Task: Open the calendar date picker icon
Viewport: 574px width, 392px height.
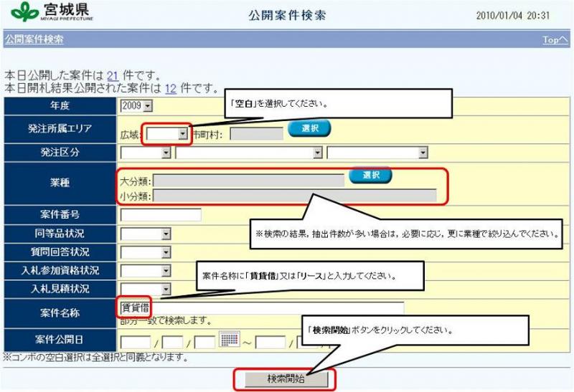Action: click(230, 339)
